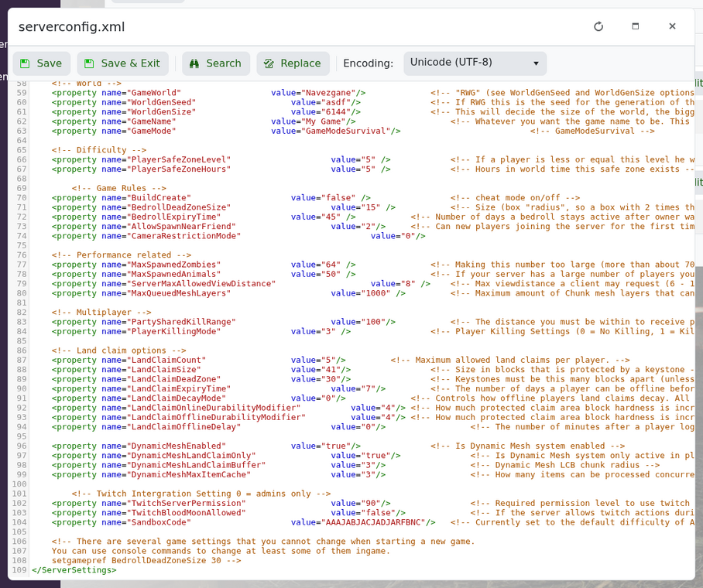Click the "Performance related" comment
703x588 pixels.
121,255
